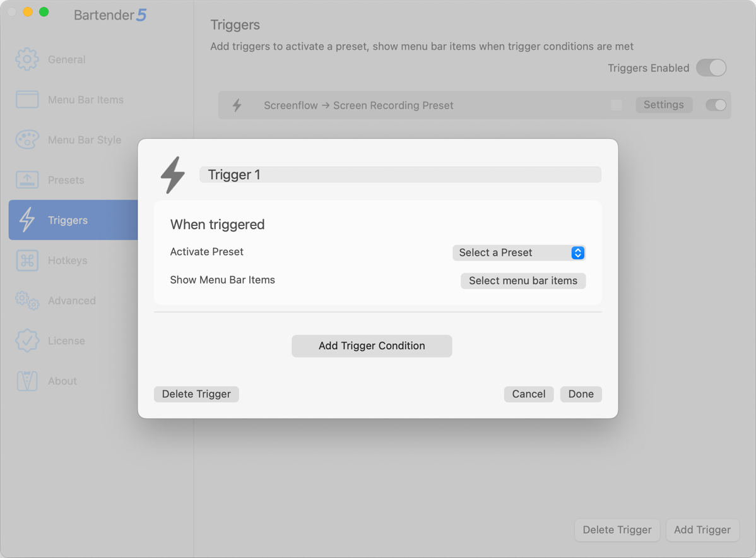Click Done to save the trigger
The image size is (756, 558).
581,394
